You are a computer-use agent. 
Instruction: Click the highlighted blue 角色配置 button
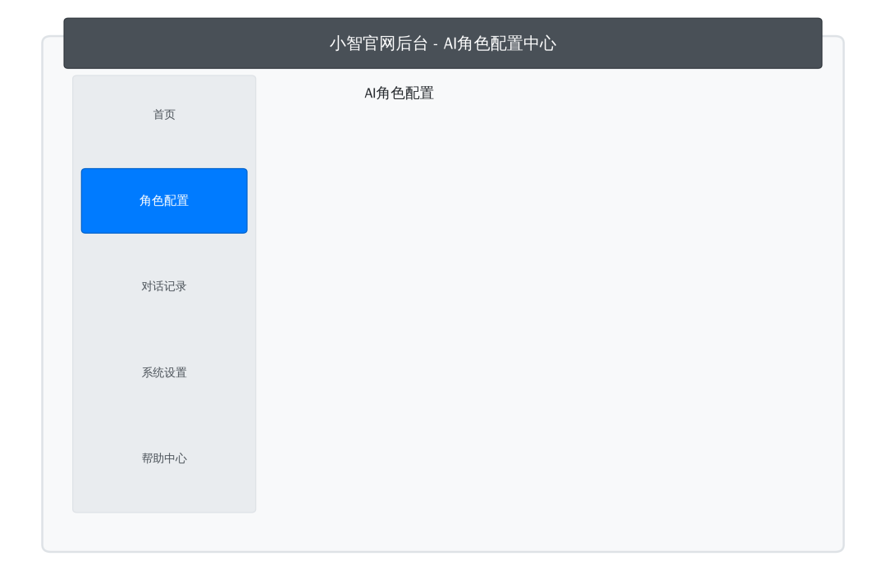[164, 200]
